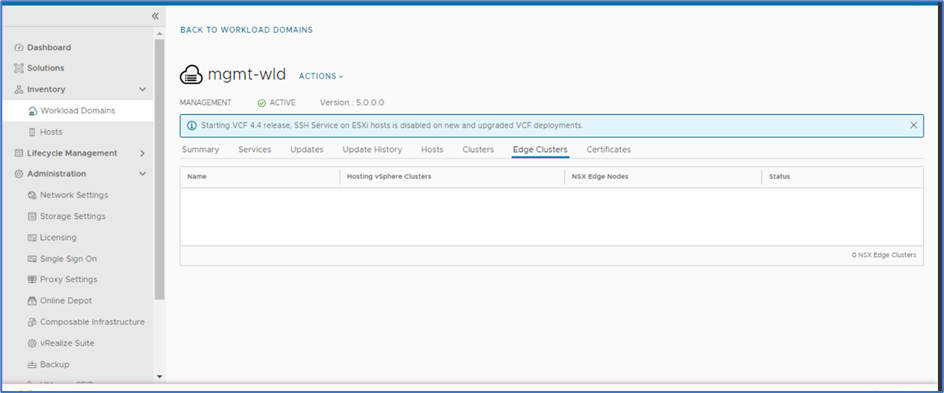Sort by the Name column header
Image resolution: width=944 pixels, height=393 pixels.
click(259, 177)
